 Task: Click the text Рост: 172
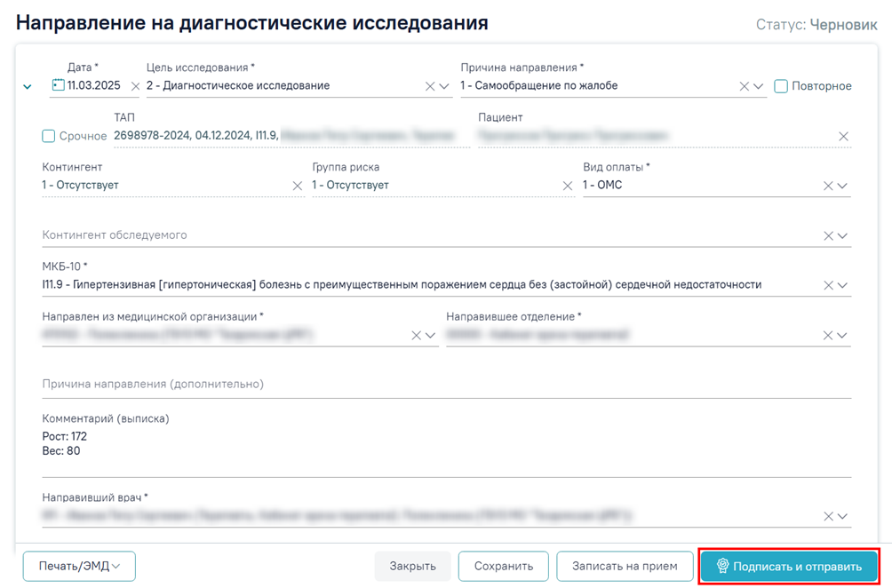pos(65,437)
